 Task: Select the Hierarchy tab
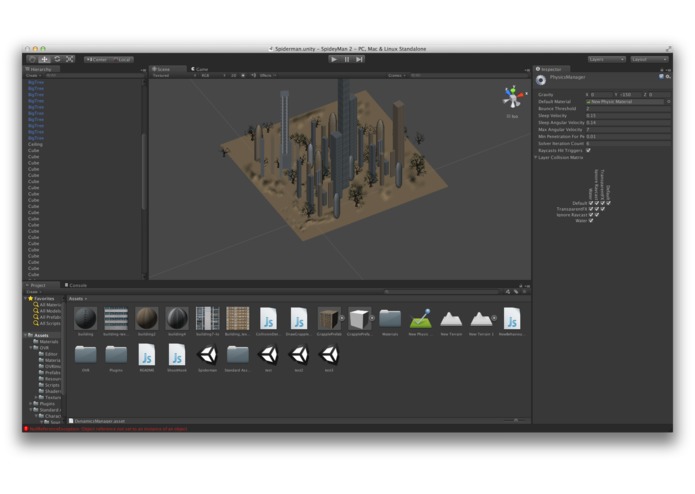(41, 69)
